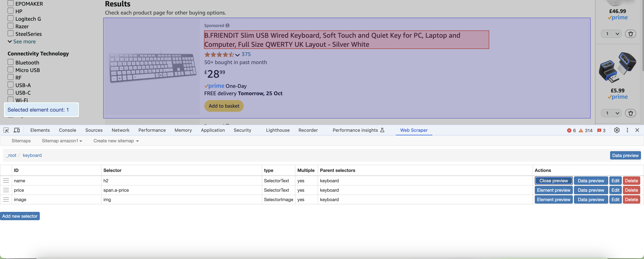Check the Bluetooth connectivity checkbox
The width and height of the screenshot is (644, 259).
[11, 62]
